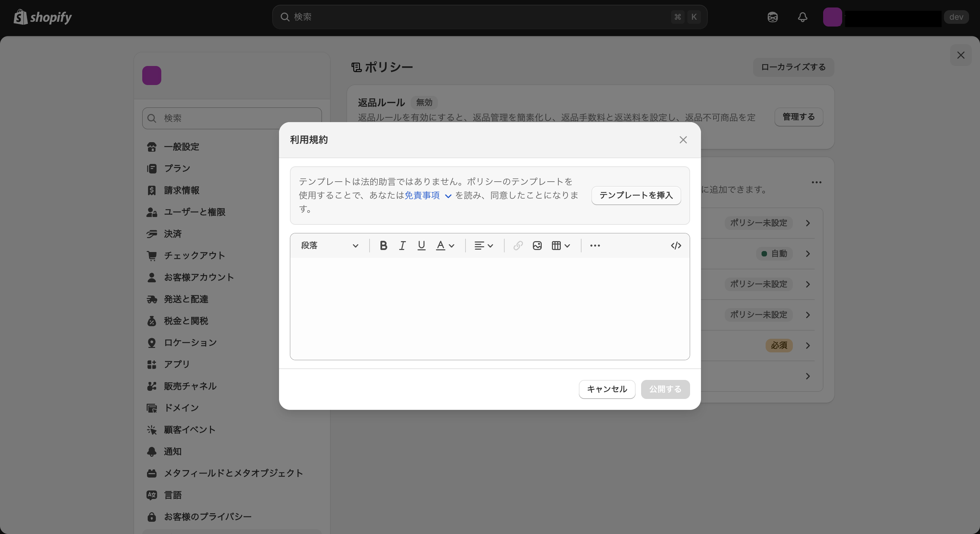Click the notification bell
The height and width of the screenshot is (534, 980).
tap(803, 17)
